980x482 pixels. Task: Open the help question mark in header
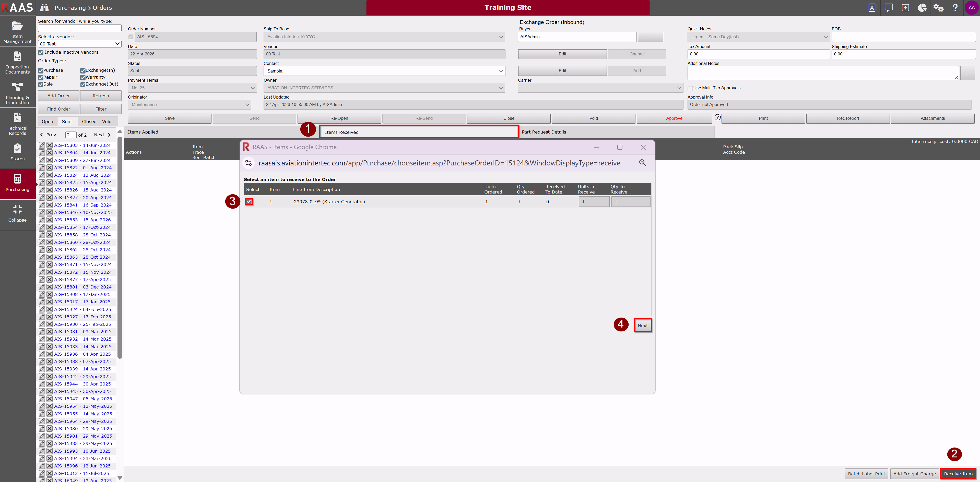click(955, 8)
